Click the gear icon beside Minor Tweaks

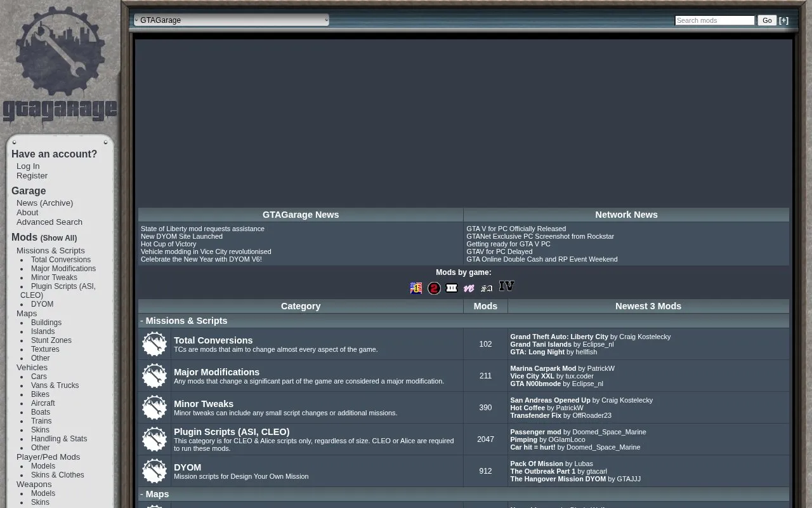tap(155, 408)
